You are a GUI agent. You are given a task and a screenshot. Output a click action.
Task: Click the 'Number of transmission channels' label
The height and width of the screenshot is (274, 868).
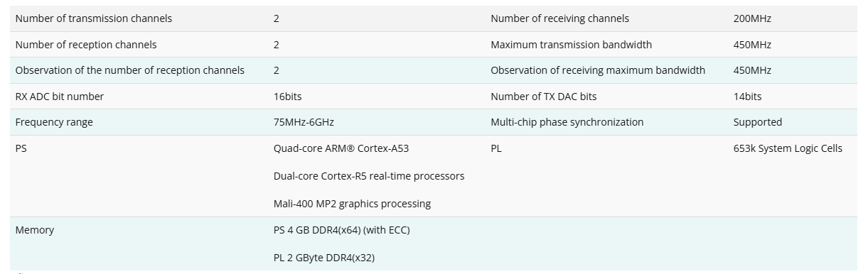pyautogui.click(x=93, y=18)
